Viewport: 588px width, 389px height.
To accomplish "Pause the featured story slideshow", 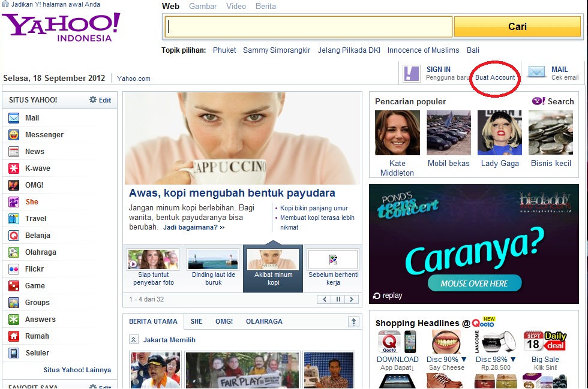I will click(x=338, y=299).
